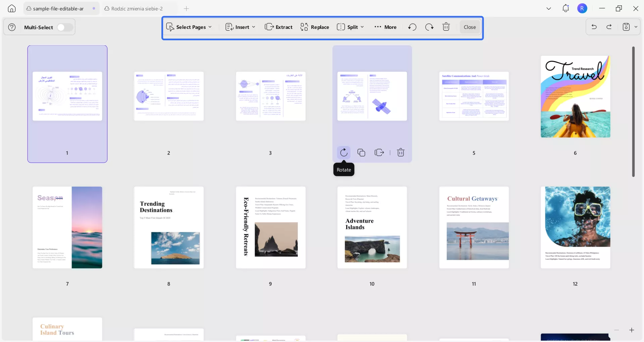Screen dimensions: 644x342
Task: Select the page 9 Eco-Friendly Retreats thumbnail
Action: pyautogui.click(x=271, y=228)
